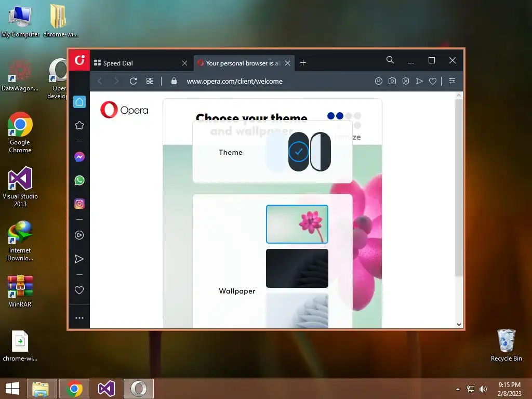Select DataWagon desktop shortcut

point(20,75)
